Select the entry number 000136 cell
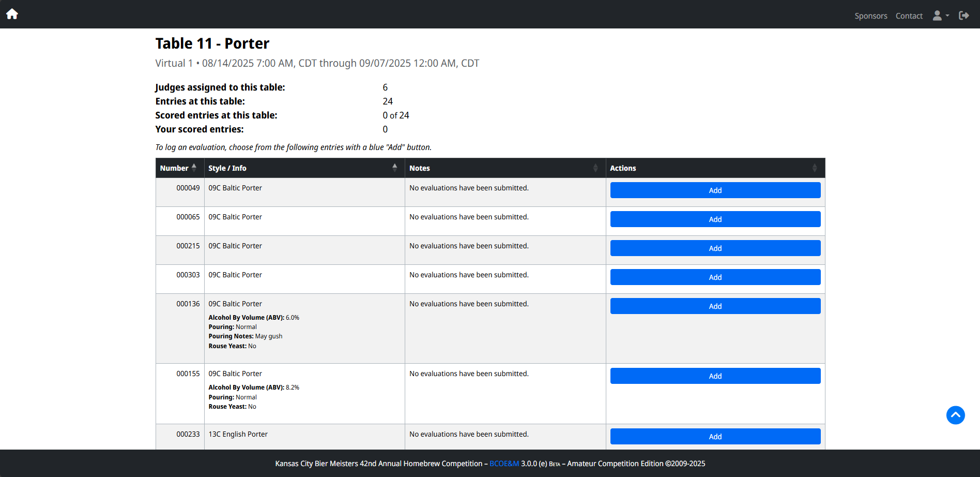The image size is (980, 477). coord(188,304)
